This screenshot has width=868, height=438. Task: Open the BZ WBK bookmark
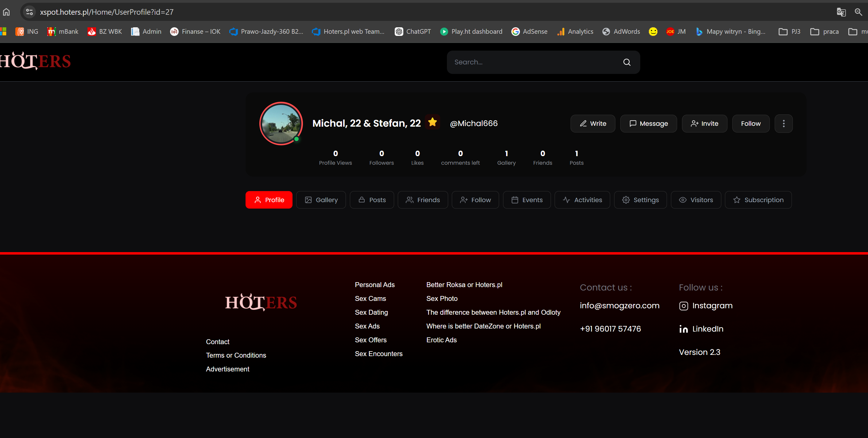coord(105,32)
